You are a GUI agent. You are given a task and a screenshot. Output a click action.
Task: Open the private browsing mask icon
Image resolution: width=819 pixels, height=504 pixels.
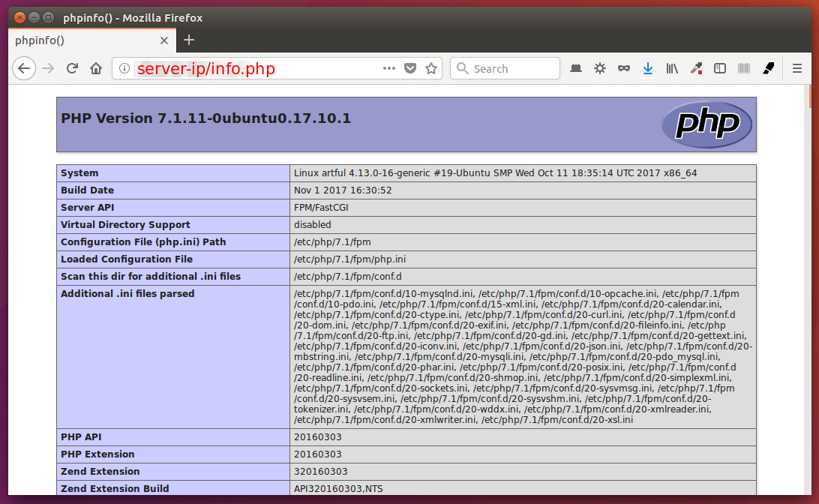(624, 69)
